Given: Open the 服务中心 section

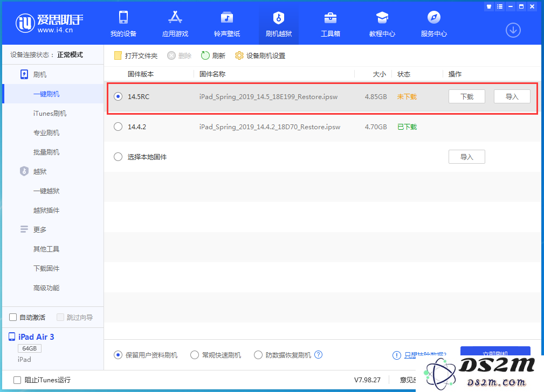Looking at the screenshot, I should point(433,24).
